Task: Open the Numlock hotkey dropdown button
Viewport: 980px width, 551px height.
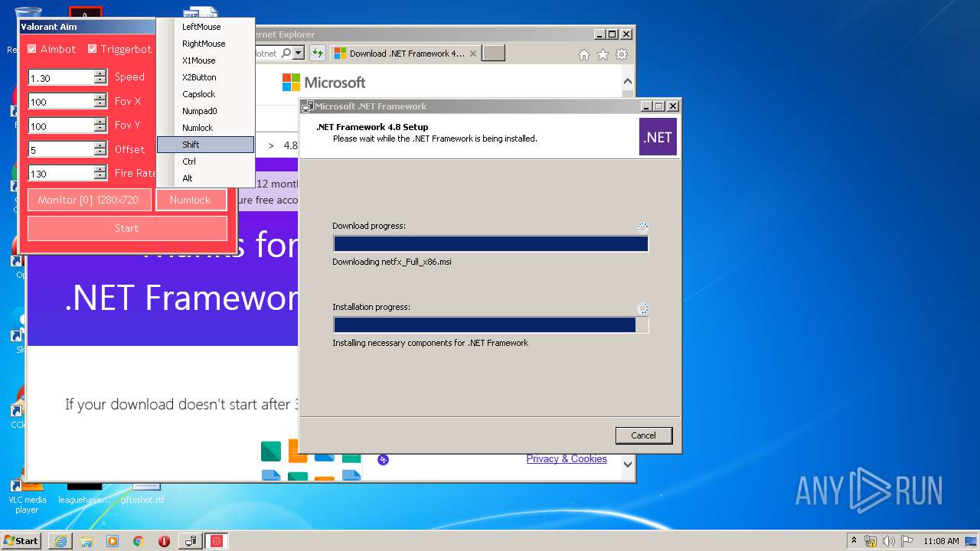Action: pyautogui.click(x=191, y=200)
